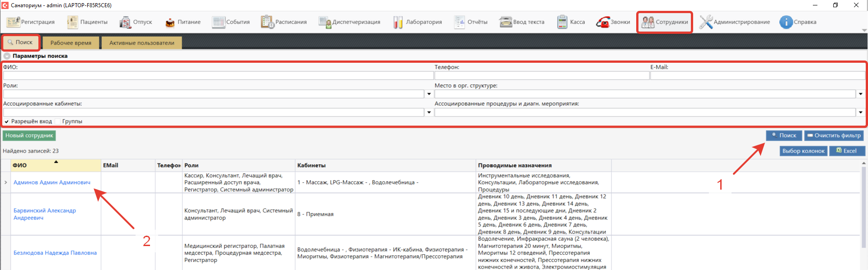868x270 pixels.
Task: Open the Звонки red phone icon
Action: point(603,22)
